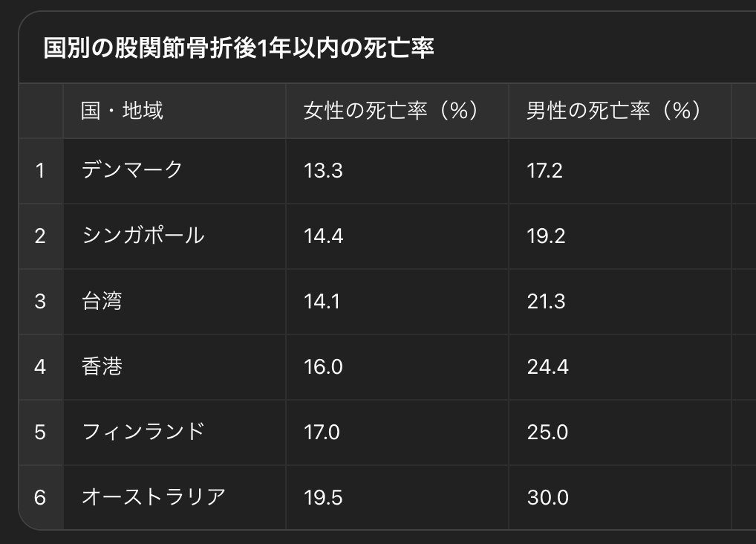Click the table title about hip fracture mortality
Image resolution: width=756 pixels, height=544 pixels.
pyautogui.click(x=238, y=49)
